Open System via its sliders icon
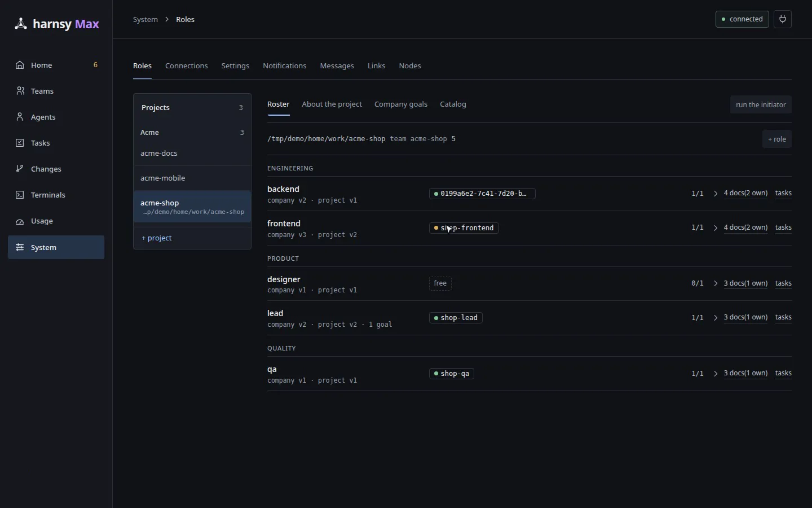The height and width of the screenshot is (508, 812). tap(20, 247)
